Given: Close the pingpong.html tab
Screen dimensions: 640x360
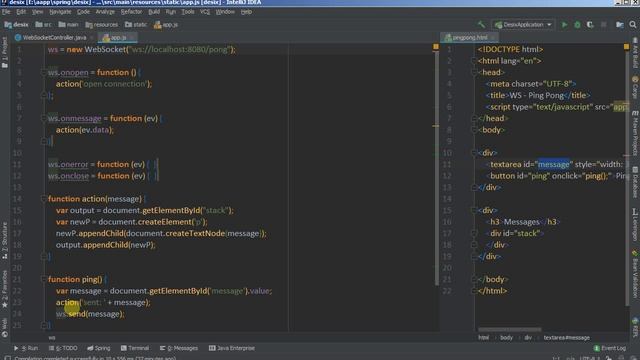Looking at the screenshot, I should 493,38.
